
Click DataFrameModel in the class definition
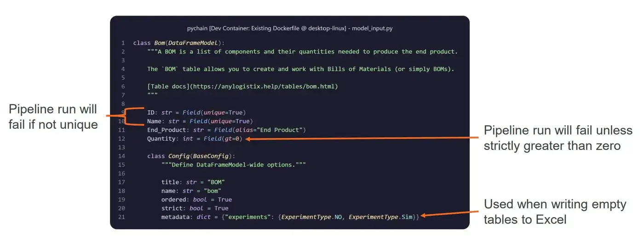(x=193, y=43)
